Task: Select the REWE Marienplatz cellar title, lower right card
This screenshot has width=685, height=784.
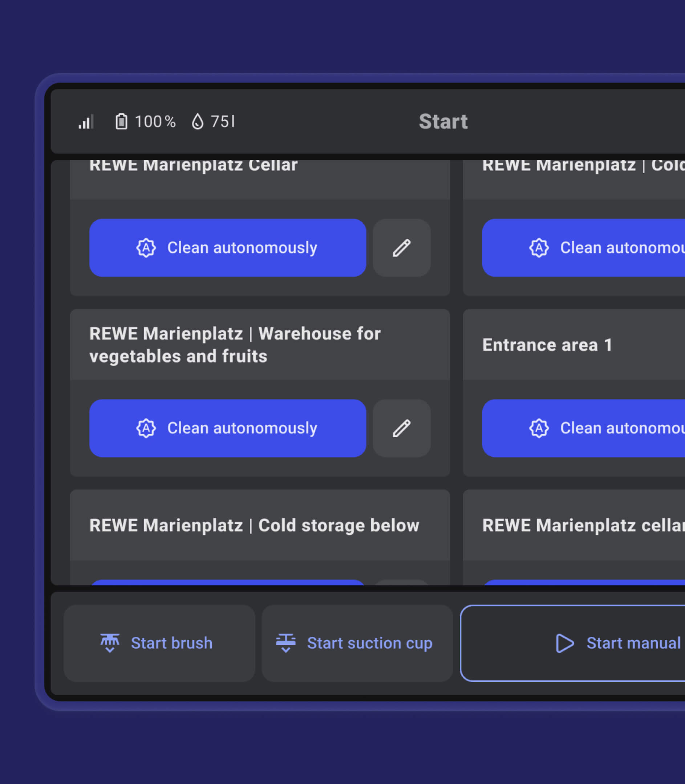Action: click(x=584, y=525)
